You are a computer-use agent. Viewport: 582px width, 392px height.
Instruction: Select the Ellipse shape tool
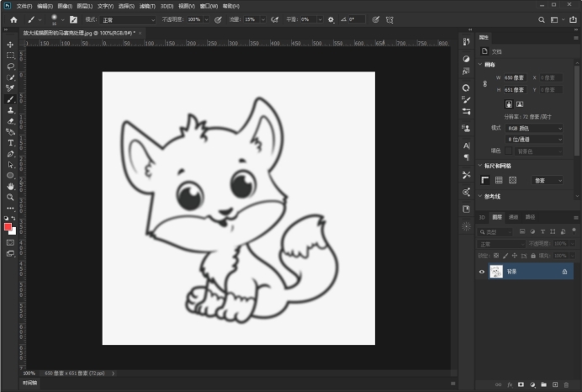tap(10, 175)
